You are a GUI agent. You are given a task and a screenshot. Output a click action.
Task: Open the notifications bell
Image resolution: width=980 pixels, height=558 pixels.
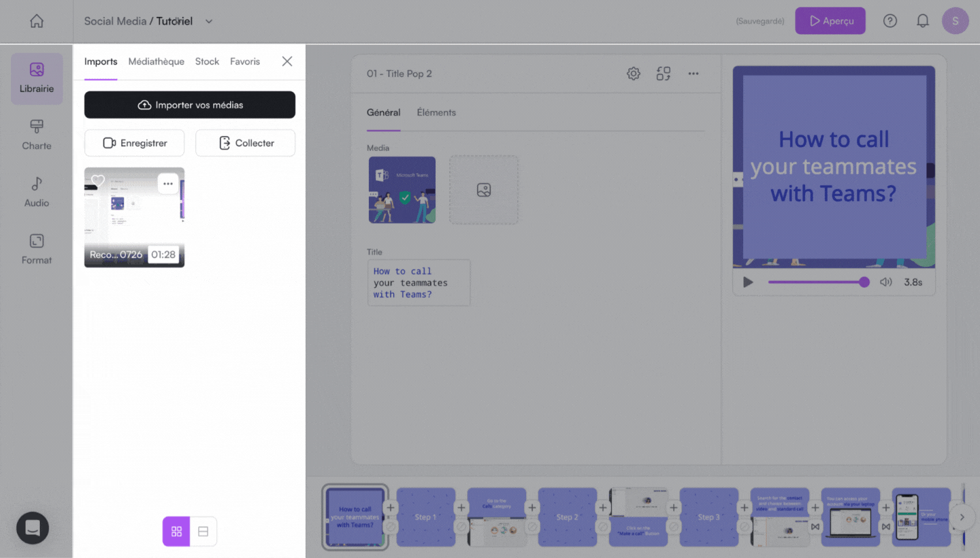(x=923, y=21)
